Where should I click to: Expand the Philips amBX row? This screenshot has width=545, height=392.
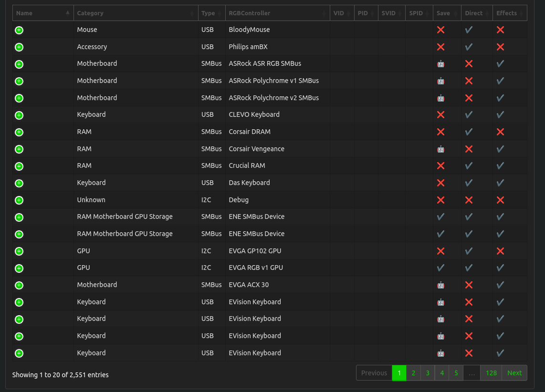19,47
